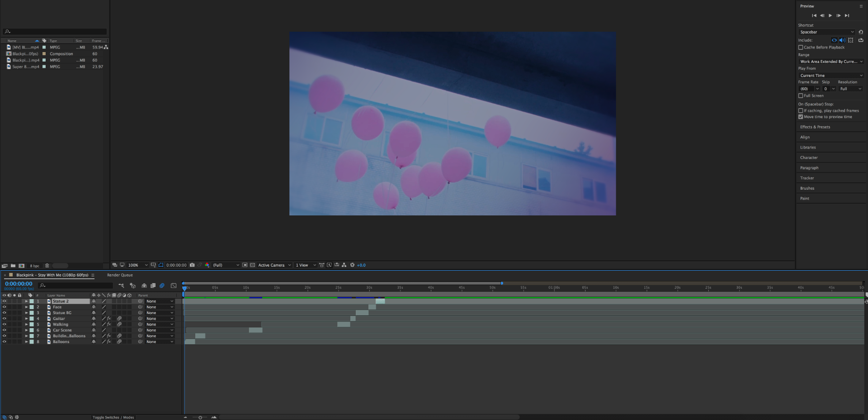Viewport: 868px width, 420px height.
Task: Start playback with the Preview play button
Action: tap(830, 15)
